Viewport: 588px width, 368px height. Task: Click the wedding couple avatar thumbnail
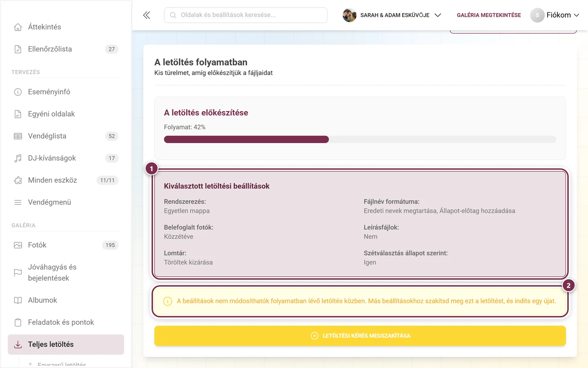(x=350, y=15)
